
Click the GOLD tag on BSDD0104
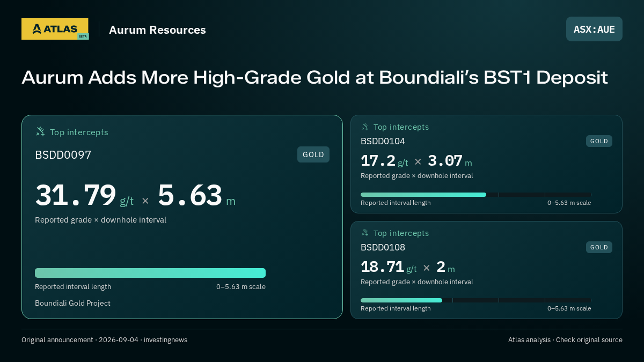click(x=599, y=141)
